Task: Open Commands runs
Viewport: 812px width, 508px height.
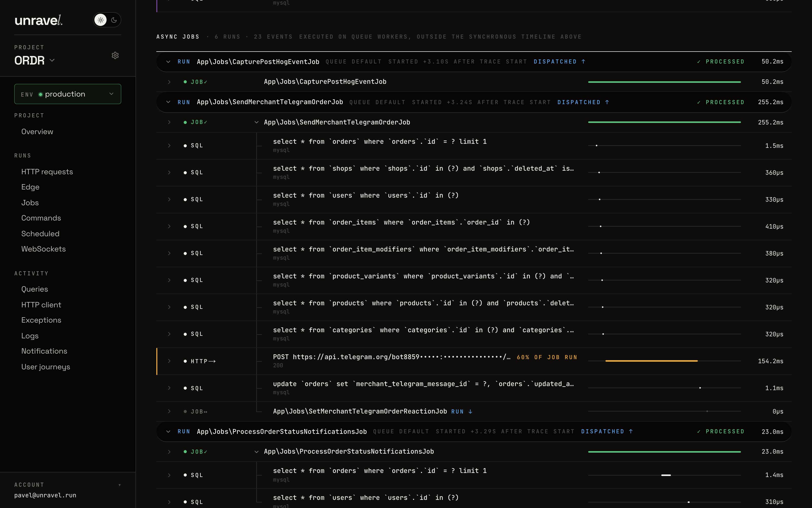Action: (41, 218)
